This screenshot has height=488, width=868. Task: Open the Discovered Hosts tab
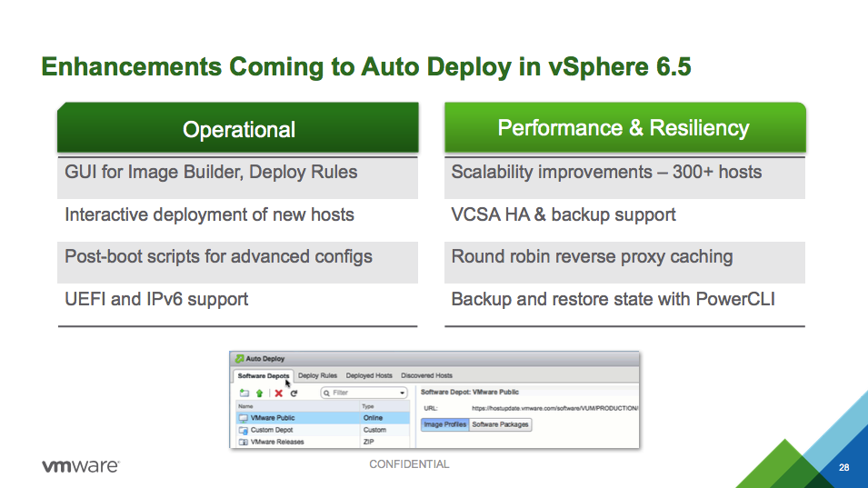point(426,375)
